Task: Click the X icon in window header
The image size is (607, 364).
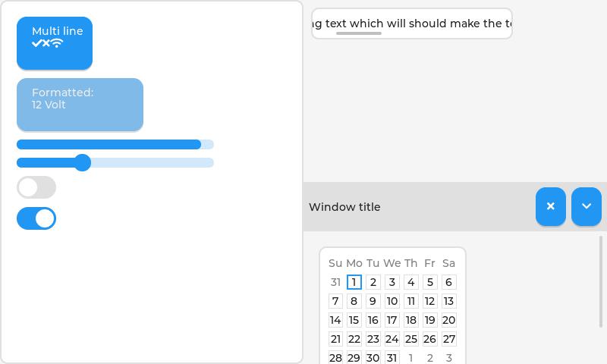Action: click(x=551, y=206)
